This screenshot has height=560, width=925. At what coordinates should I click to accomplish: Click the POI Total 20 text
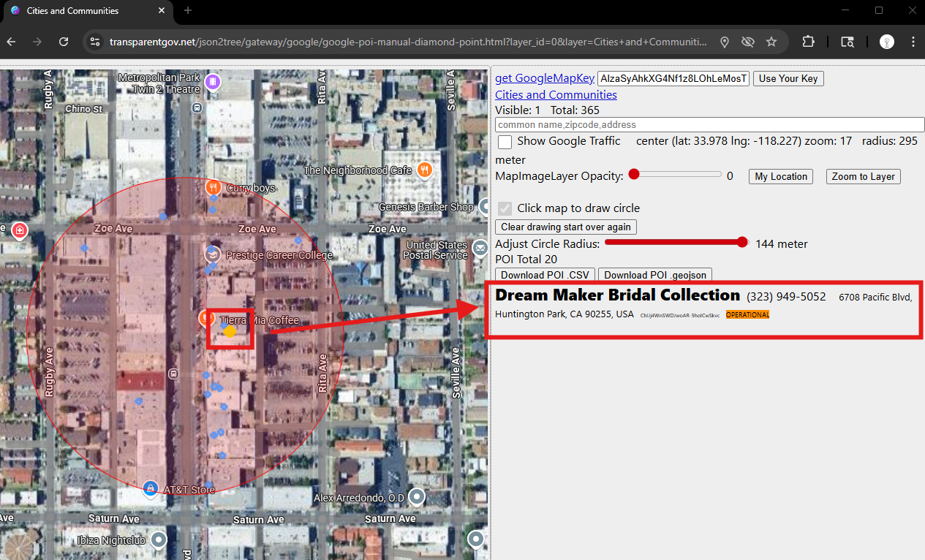click(526, 259)
